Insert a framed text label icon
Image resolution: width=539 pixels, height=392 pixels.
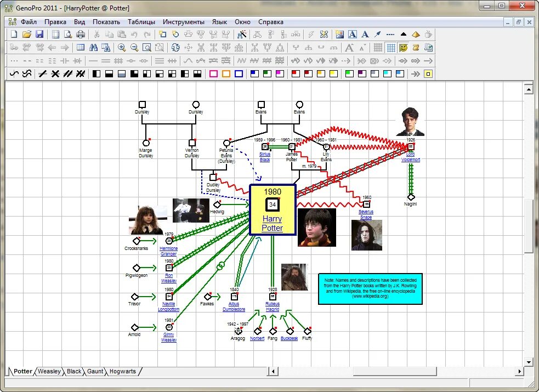[353, 35]
